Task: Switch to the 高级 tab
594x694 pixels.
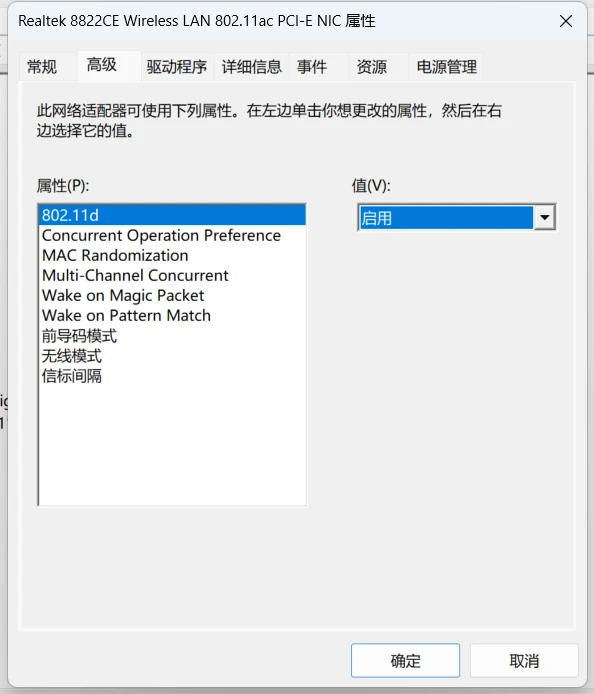Action: (101, 65)
